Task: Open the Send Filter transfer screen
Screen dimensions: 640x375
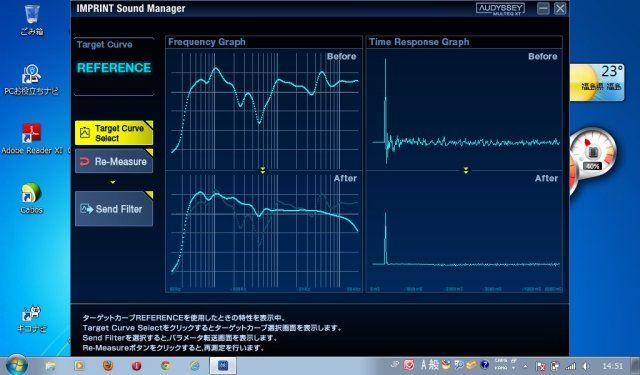Action: point(114,209)
